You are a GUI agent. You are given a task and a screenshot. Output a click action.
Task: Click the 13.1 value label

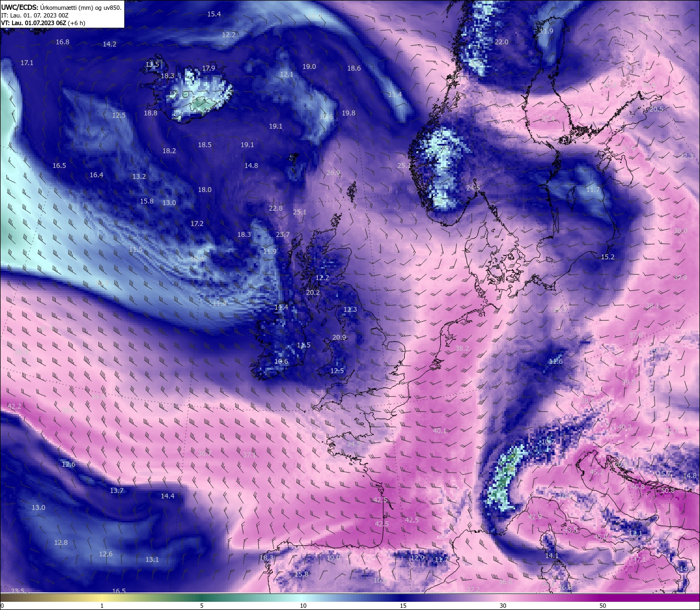(x=152, y=560)
